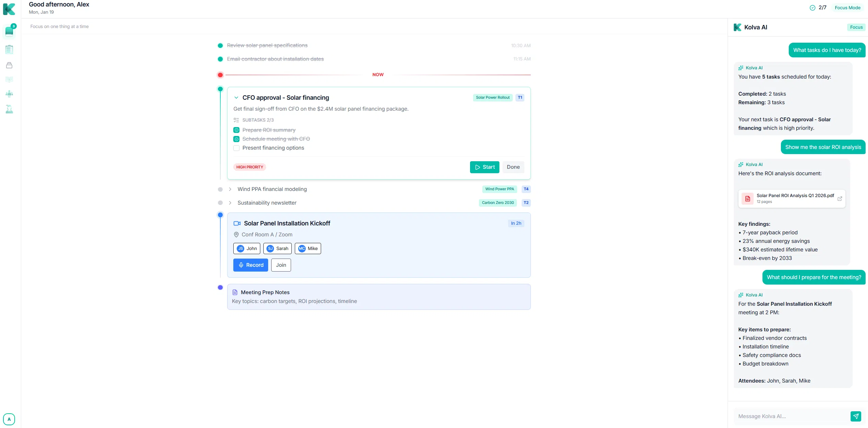Uncheck the Schedule meeting with CFO subtask
Screen dimensions: 868x428
click(x=236, y=139)
